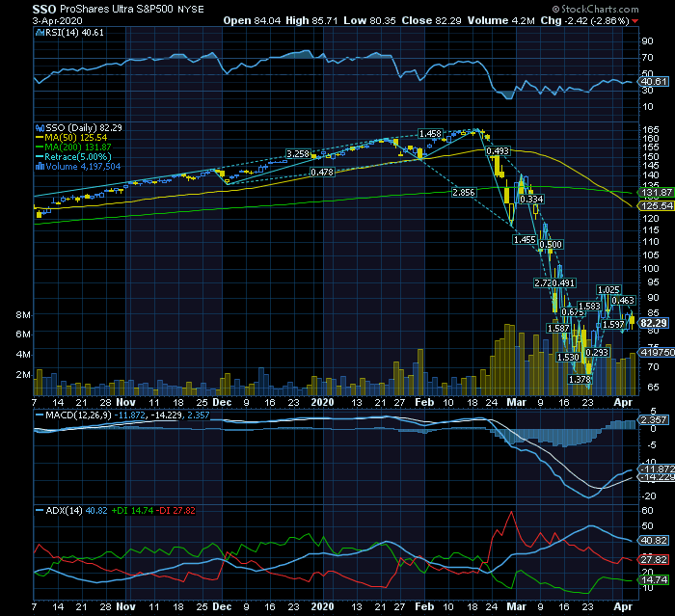Click the Retrace(5.00%) legend entry
This screenshot has height=616, width=675.
point(78,157)
